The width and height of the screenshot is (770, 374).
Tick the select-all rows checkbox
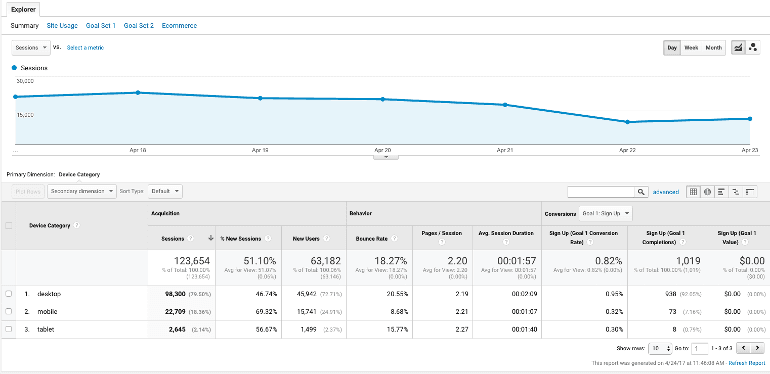(8, 225)
